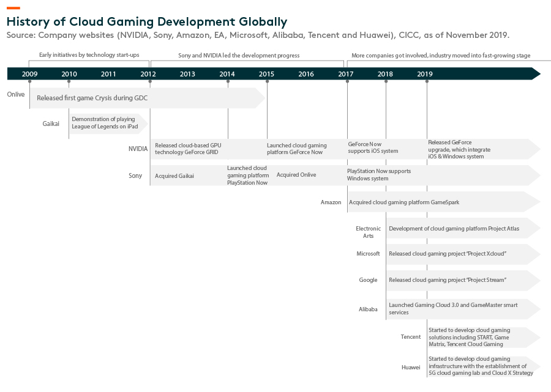The width and height of the screenshot is (551, 392).
Task: Select 'Demonstration of playing League of Legends on iPad'
Action: (x=105, y=123)
